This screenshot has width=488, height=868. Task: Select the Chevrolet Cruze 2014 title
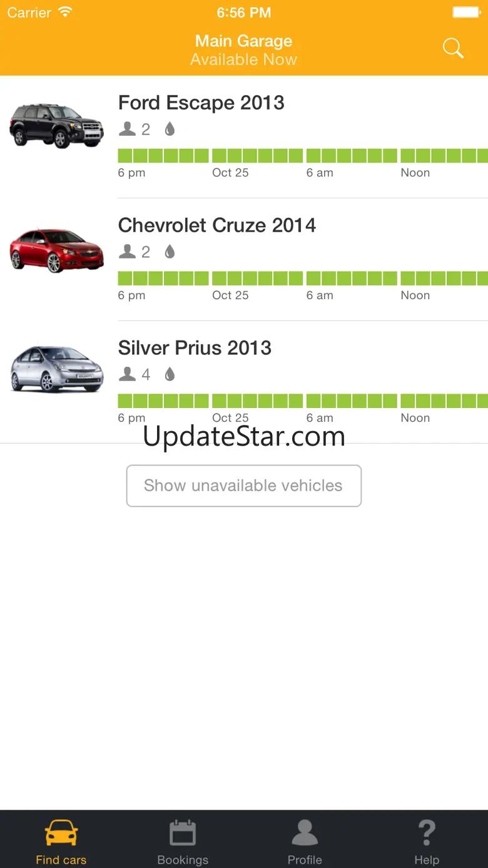point(216,225)
